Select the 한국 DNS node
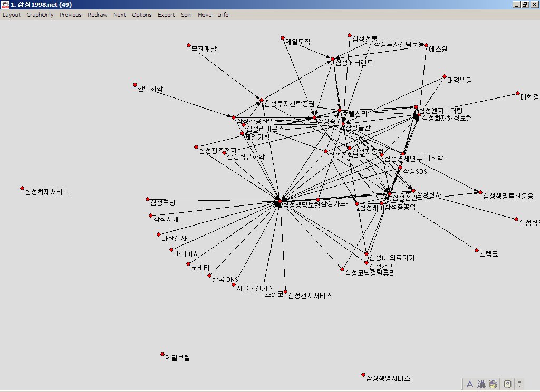The image size is (540, 392). tap(209, 276)
